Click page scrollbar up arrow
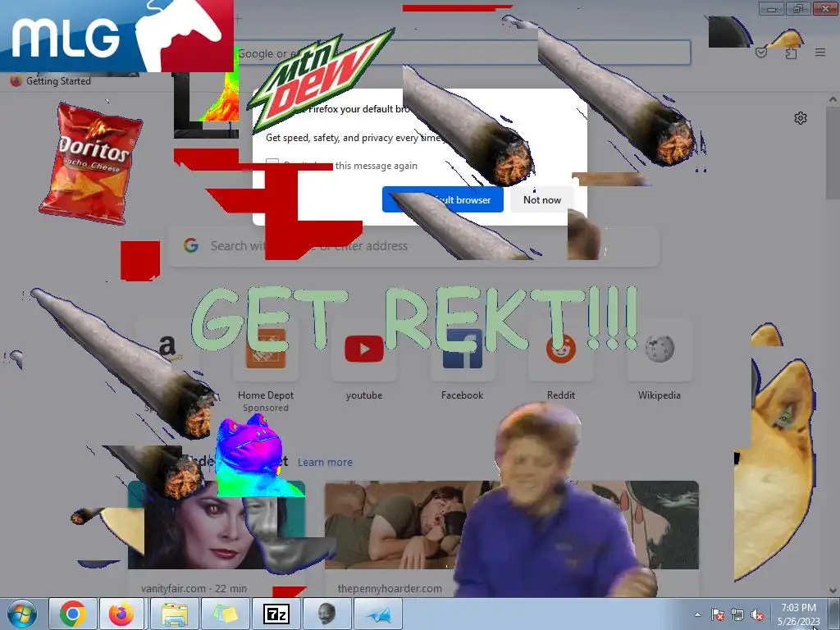 pos(833,99)
